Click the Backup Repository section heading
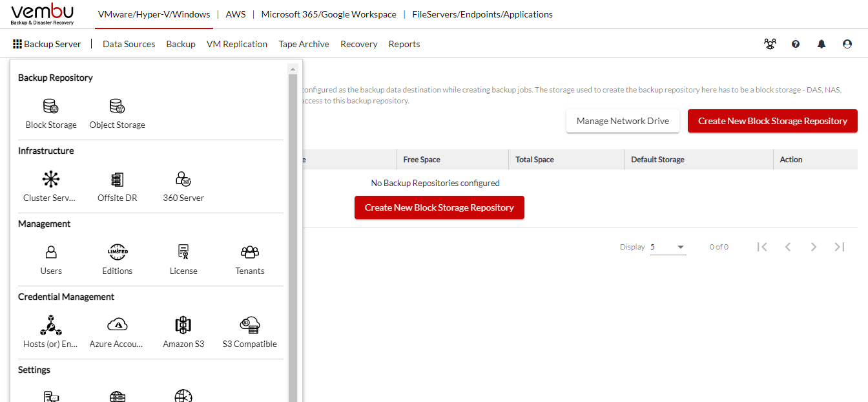The image size is (868, 402). click(x=56, y=78)
